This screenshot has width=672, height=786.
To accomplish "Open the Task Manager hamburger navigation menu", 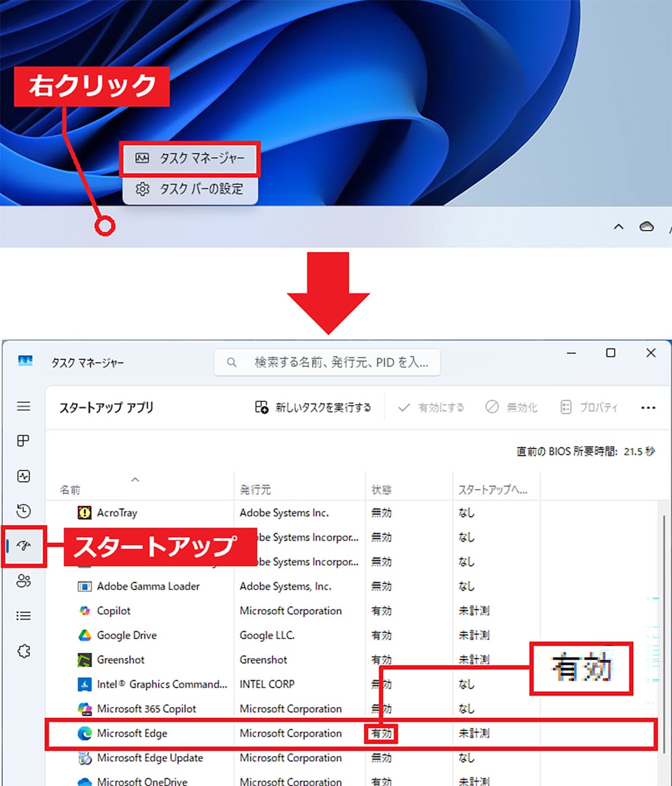I will [x=24, y=406].
